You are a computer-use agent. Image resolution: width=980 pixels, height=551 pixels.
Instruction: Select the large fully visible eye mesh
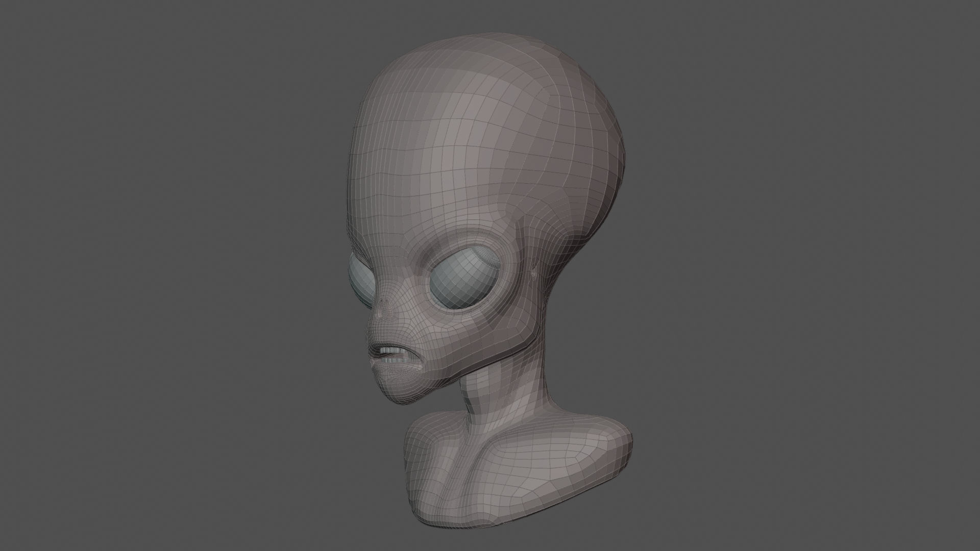coord(464,279)
